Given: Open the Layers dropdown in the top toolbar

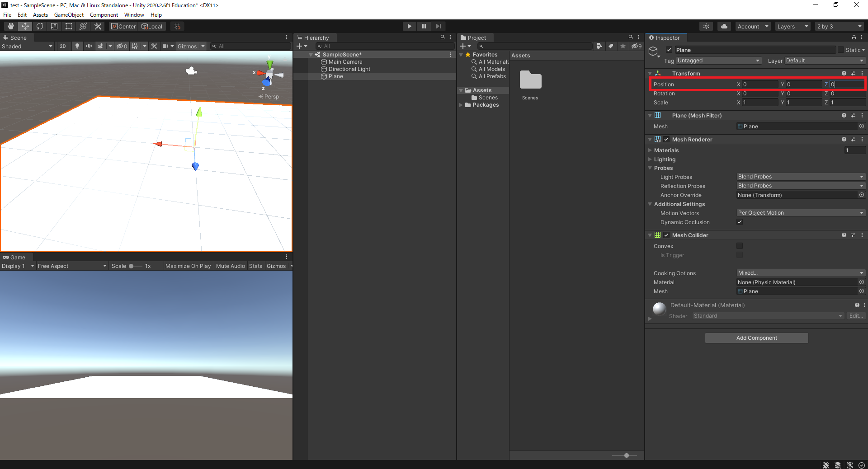Looking at the screenshot, I should pos(792,26).
